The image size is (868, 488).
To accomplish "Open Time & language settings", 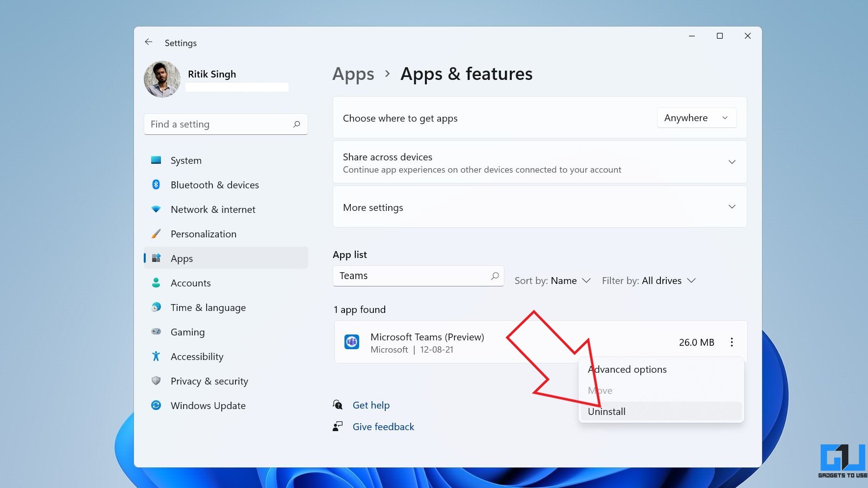I will [x=226, y=308].
